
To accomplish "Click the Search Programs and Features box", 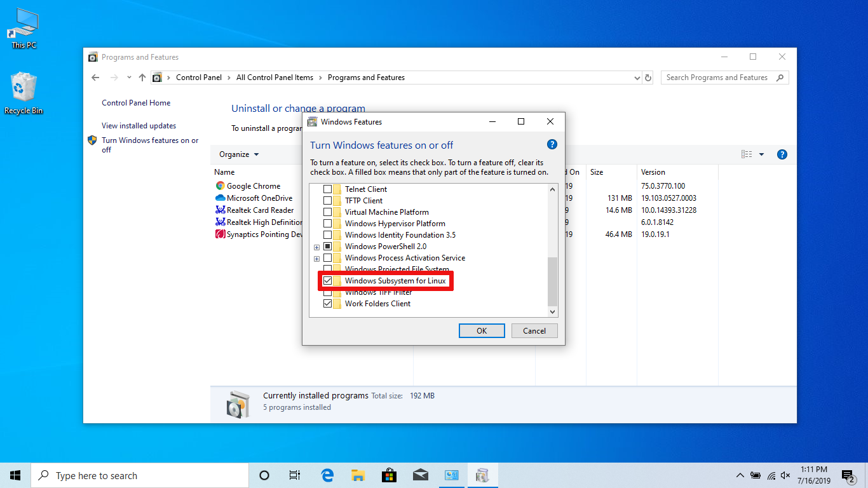I will (718, 78).
